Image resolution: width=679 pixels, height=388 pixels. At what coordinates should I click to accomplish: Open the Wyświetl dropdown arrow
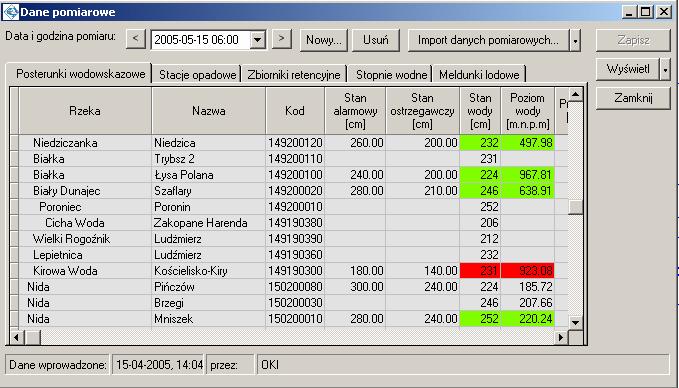click(666, 69)
